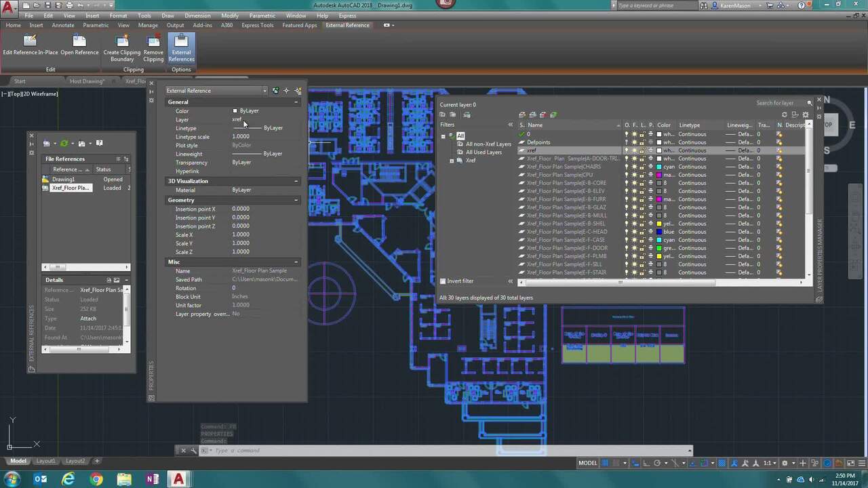Click Search for layer input field
The image size is (868, 488).
tap(780, 103)
